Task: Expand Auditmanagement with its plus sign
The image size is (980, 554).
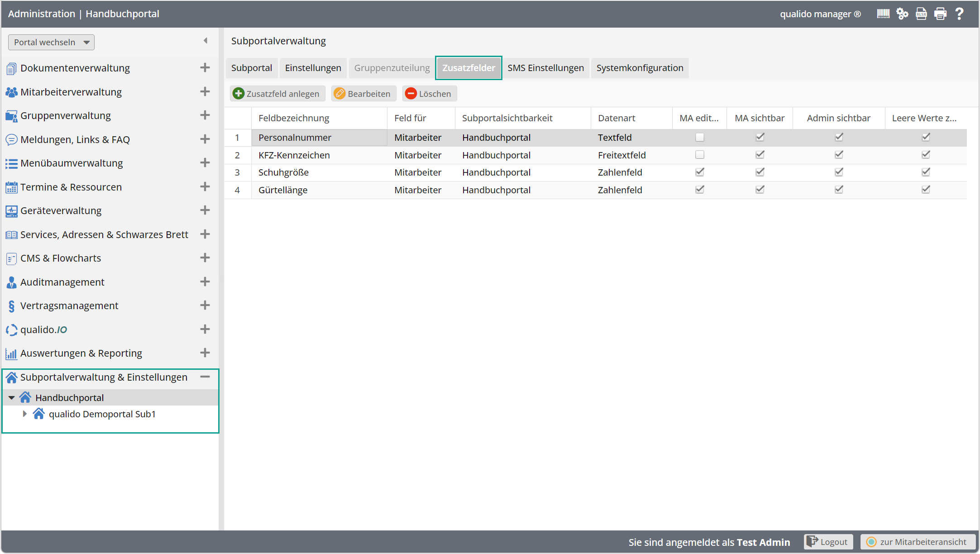Action: 205,282
